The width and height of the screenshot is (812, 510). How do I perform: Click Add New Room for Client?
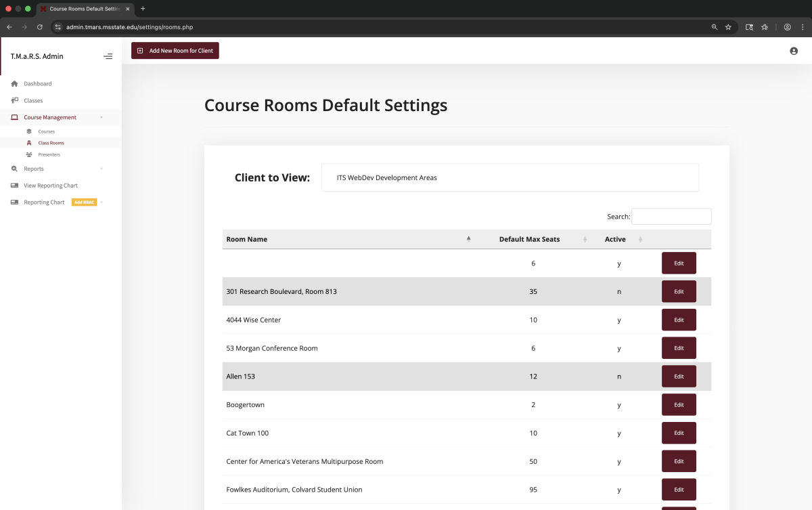click(x=175, y=50)
